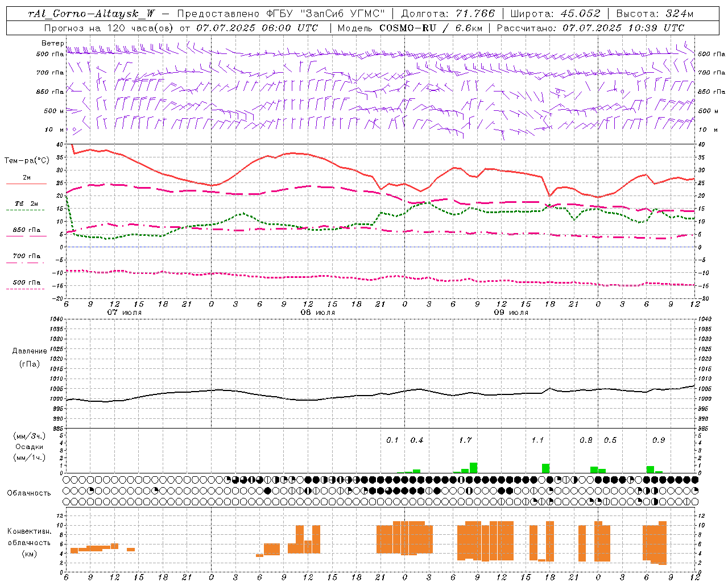This screenshot has width=728, height=582.
Task: Click the 3-hour precipitation value 0.4
Action: (417, 440)
